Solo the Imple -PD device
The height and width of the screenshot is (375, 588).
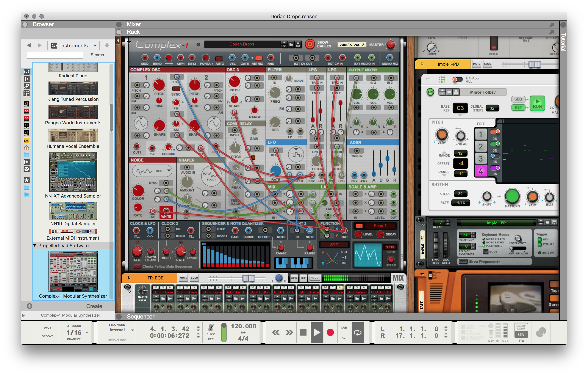point(488,64)
